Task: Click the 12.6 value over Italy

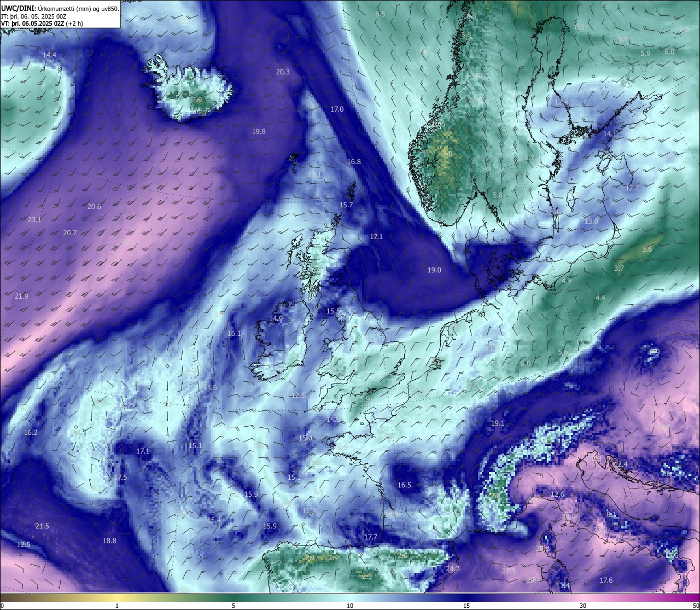Action: click(557, 494)
